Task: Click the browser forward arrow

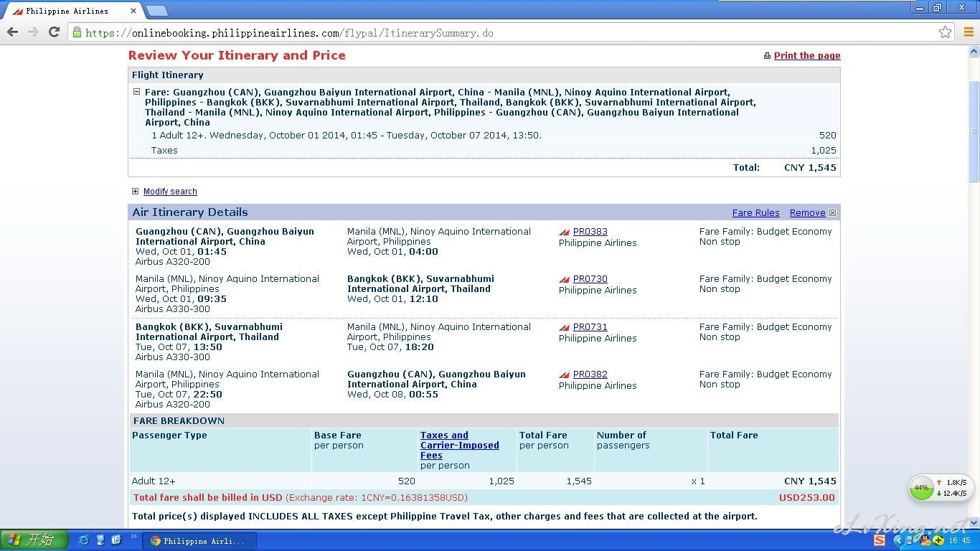Action: point(33,32)
